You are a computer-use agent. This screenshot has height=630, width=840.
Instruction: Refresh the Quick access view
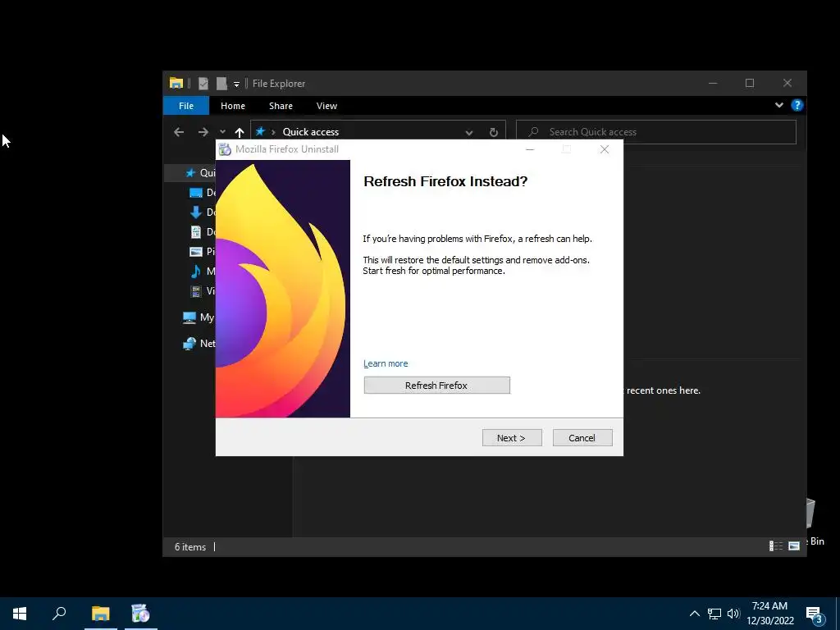click(x=493, y=132)
